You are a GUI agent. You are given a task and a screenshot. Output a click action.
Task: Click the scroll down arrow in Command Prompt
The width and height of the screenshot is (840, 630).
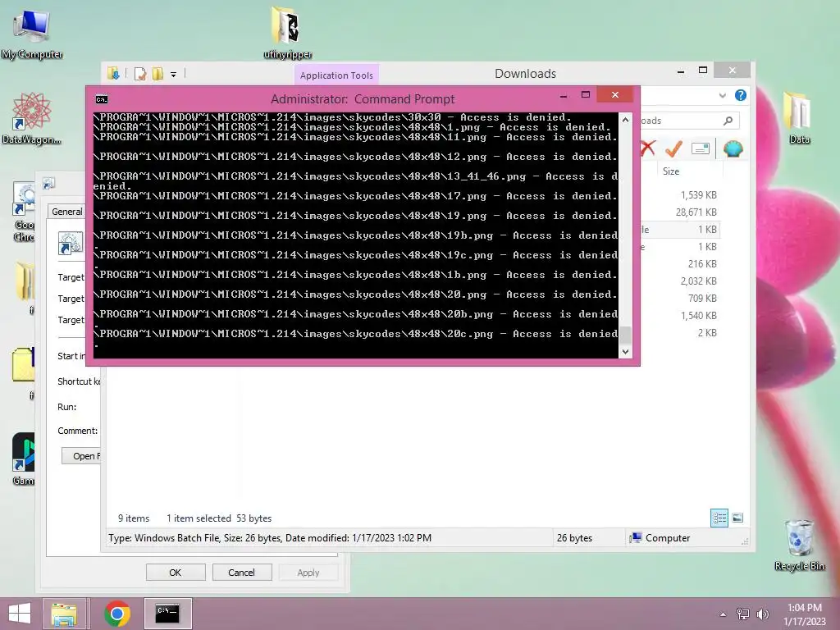pyautogui.click(x=625, y=352)
